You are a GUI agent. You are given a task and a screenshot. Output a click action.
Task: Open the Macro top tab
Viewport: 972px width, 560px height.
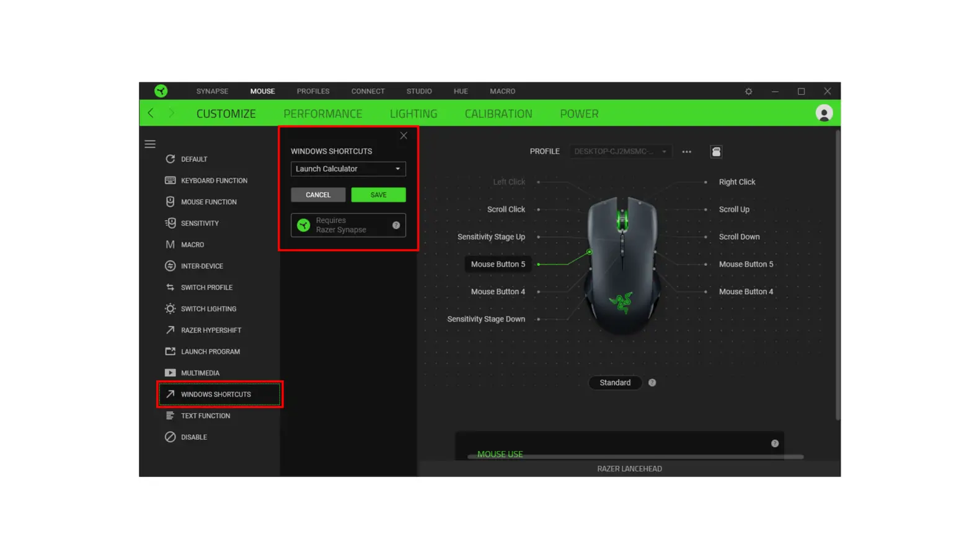[x=502, y=91]
